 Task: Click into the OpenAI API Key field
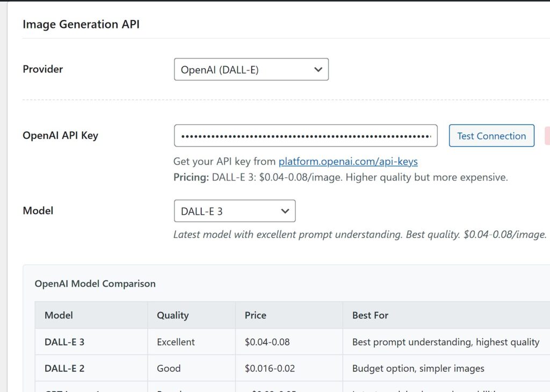click(305, 136)
